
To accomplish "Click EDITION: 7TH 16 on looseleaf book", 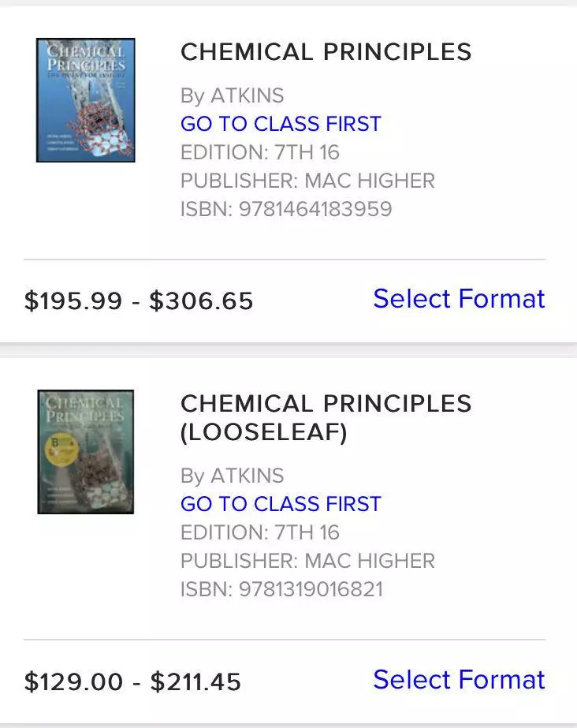I will pos(260,532).
